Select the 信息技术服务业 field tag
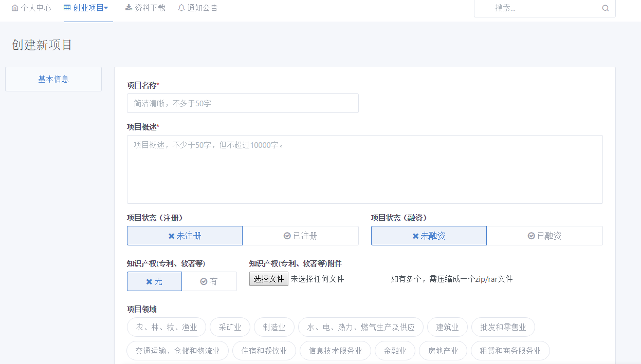Image resolution: width=641 pixels, height=364 pixels. pyautogui.click(x=335, y=351)
